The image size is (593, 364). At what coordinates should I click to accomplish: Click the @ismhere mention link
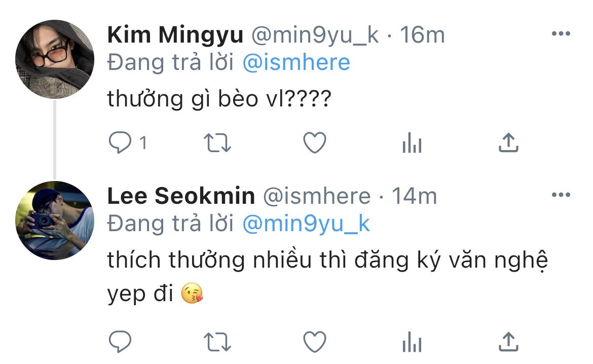click(x=296, y=62)
